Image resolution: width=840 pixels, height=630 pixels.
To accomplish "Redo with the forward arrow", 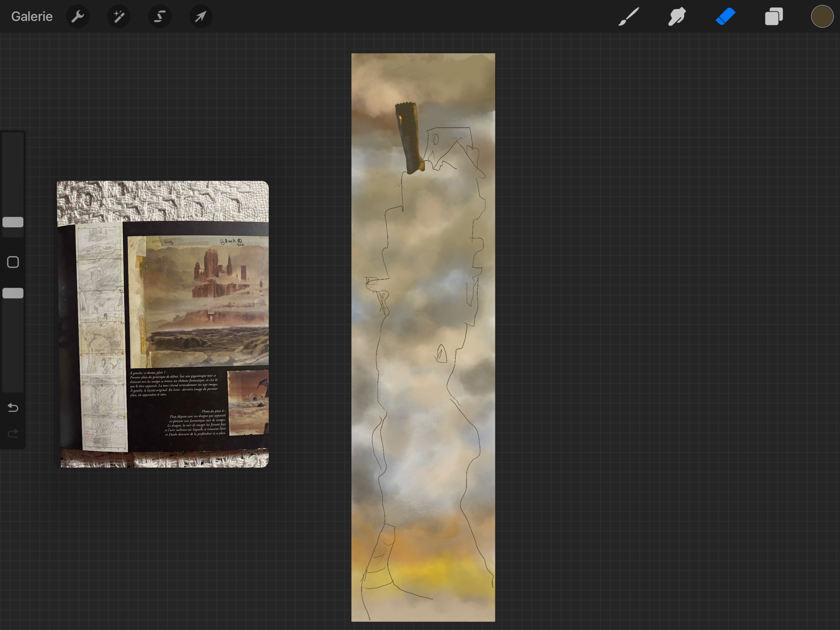I will [13, 433].
